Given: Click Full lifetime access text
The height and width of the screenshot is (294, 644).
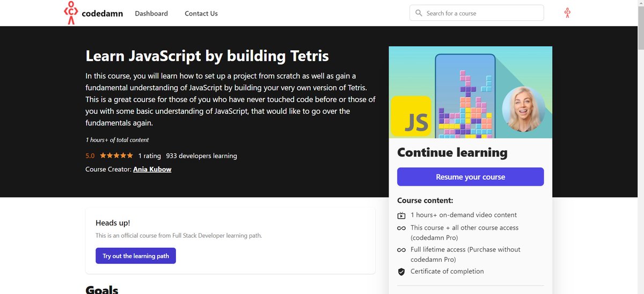Looking at the screenshot, I should coord(465,254).
